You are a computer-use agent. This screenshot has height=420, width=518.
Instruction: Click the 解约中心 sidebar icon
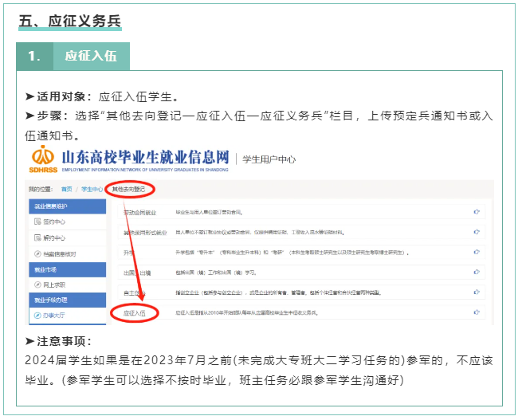36,237
